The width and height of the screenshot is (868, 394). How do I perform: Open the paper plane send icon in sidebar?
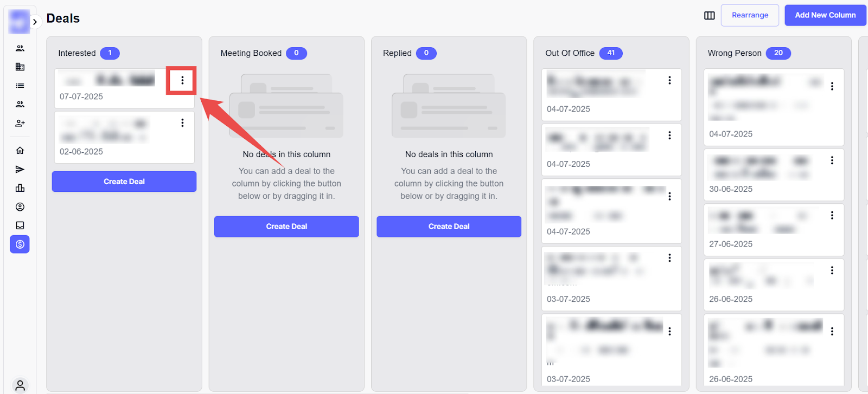point(20,170)
